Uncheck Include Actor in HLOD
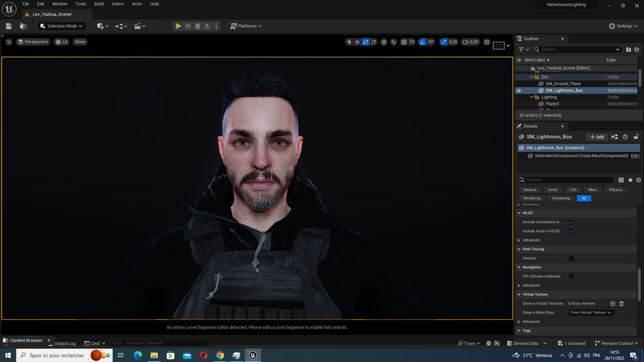The height and width of the screenshot is (362, 644). (x=571, y=231)
